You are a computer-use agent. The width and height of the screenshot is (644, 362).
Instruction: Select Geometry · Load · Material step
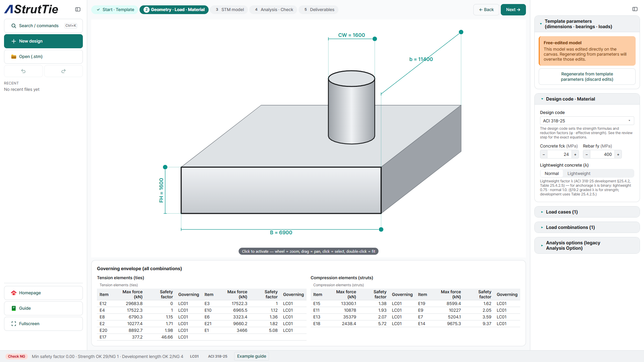pos(174,10)
